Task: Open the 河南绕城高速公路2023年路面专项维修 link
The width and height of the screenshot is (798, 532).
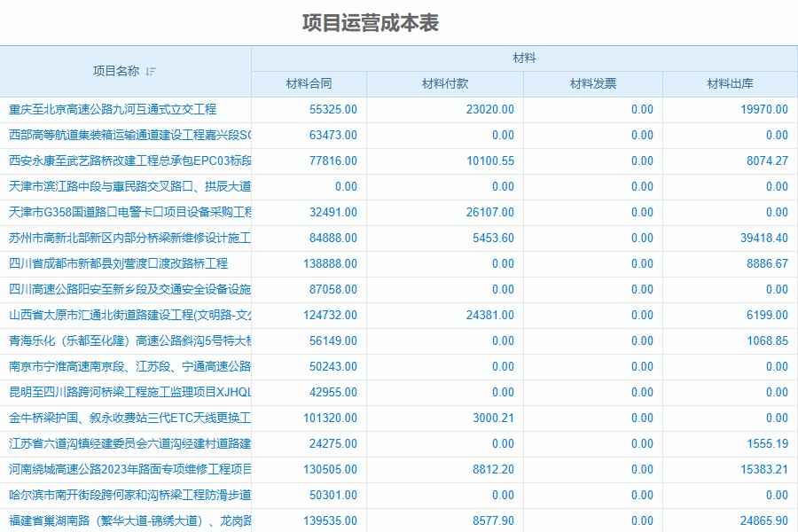Action: click(124, 465)
